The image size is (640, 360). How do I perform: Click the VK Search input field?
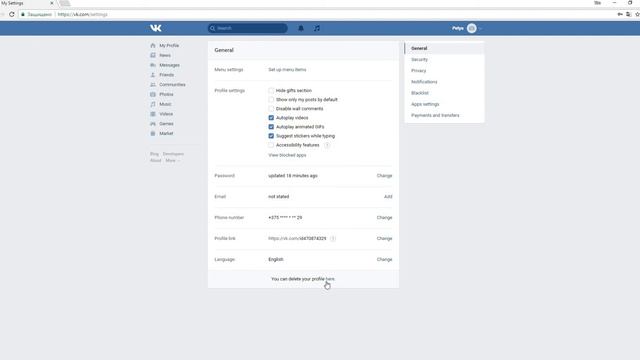pyautogui.click(x=248, y=28)
